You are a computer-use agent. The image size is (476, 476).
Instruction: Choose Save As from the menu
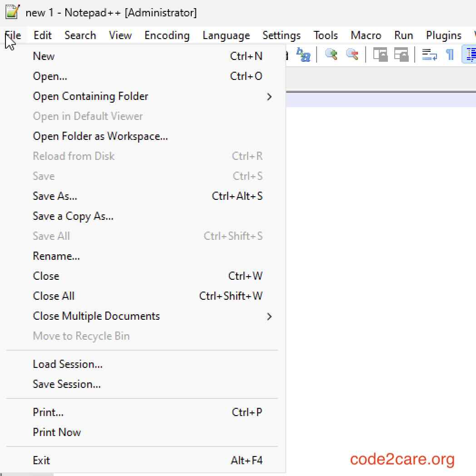click(x=55, y=196)
